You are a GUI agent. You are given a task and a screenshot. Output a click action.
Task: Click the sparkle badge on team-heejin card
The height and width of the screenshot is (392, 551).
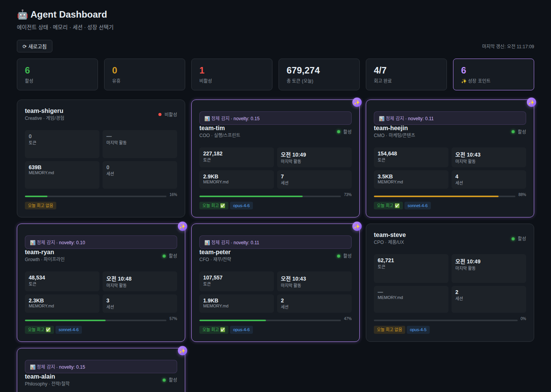(531, 102)
